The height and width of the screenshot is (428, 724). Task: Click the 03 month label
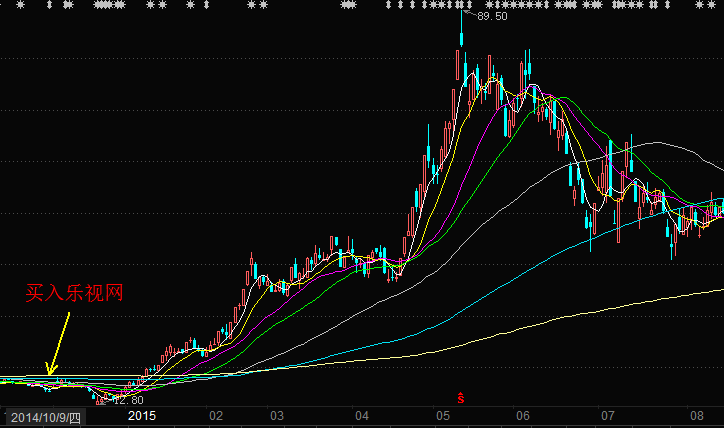(x=277, y=416)
